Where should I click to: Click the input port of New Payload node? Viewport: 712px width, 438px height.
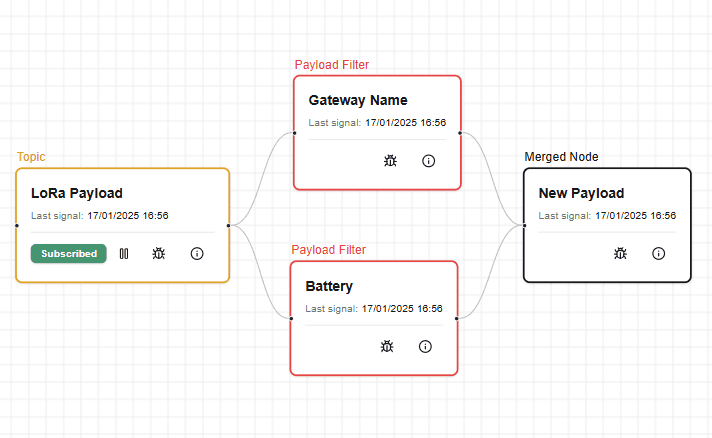(x=524, y=225)
